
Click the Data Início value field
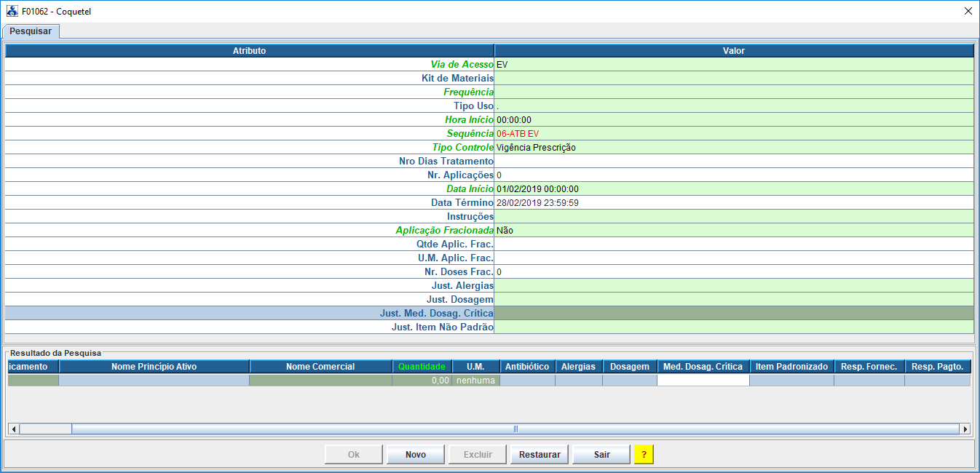733,189
